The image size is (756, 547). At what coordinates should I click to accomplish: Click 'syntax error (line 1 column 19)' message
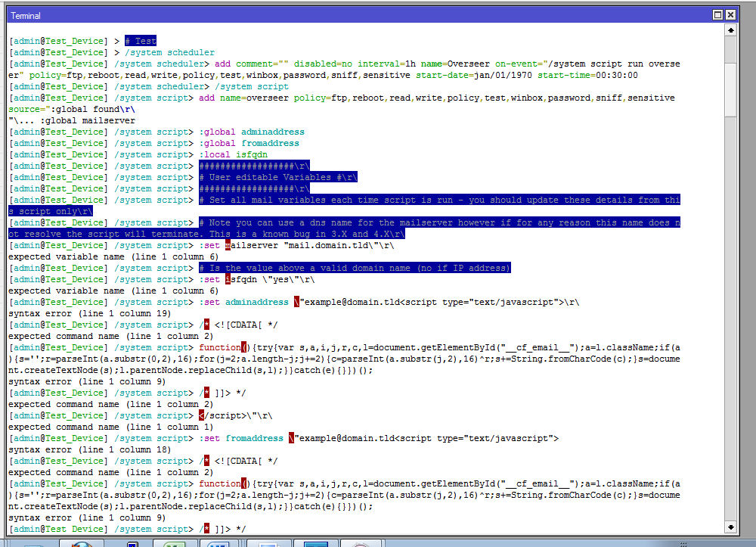90,313
